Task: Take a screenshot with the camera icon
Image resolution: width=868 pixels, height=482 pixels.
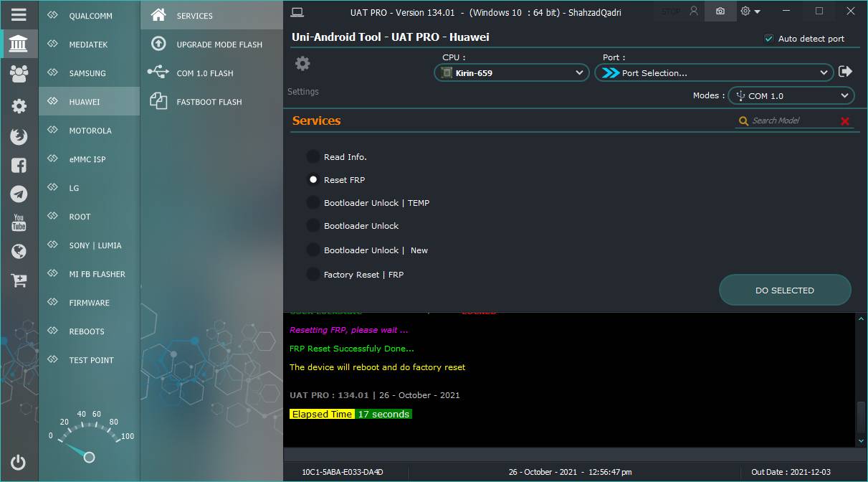Action: pyautogui.click(x=720, y=11)
